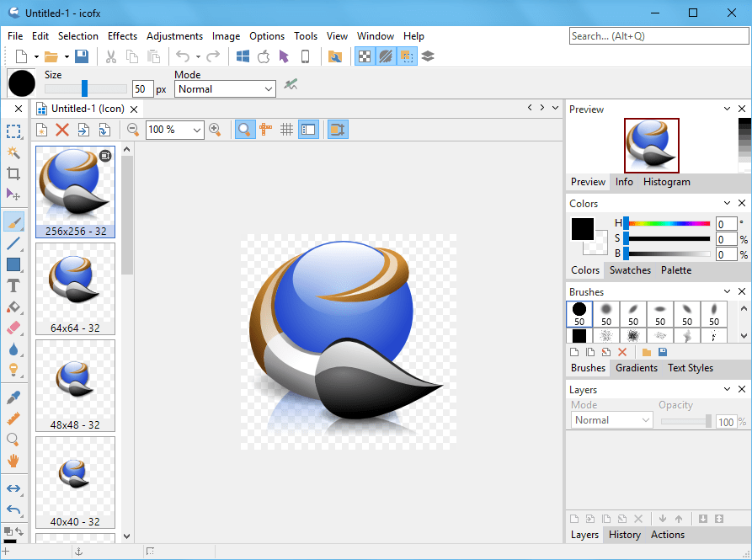Select the Color Picker eyedropper tool
The image size is (752, 560).
(x=13, y=397)
